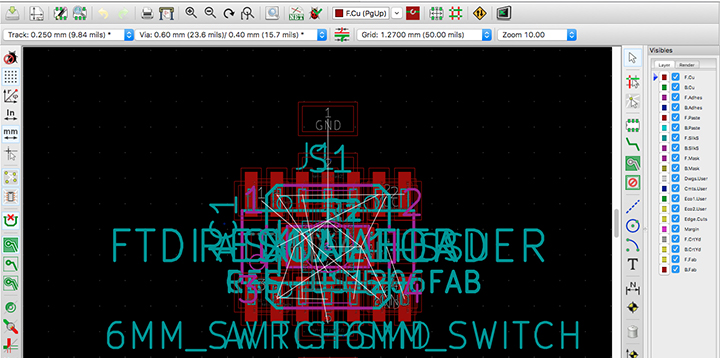
Task: Open the Footprint Editor icon
Action: (x=61, y=13)
